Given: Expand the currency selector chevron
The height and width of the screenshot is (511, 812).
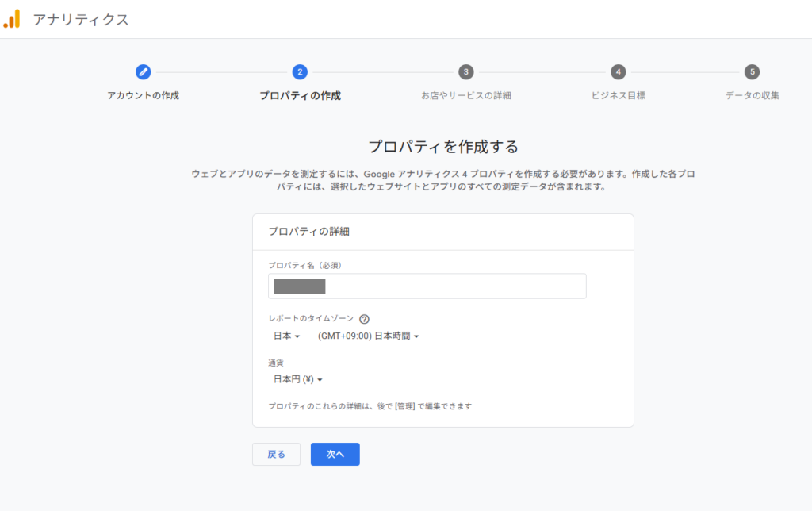Looking at the screenshot, I should pos(320,379).
